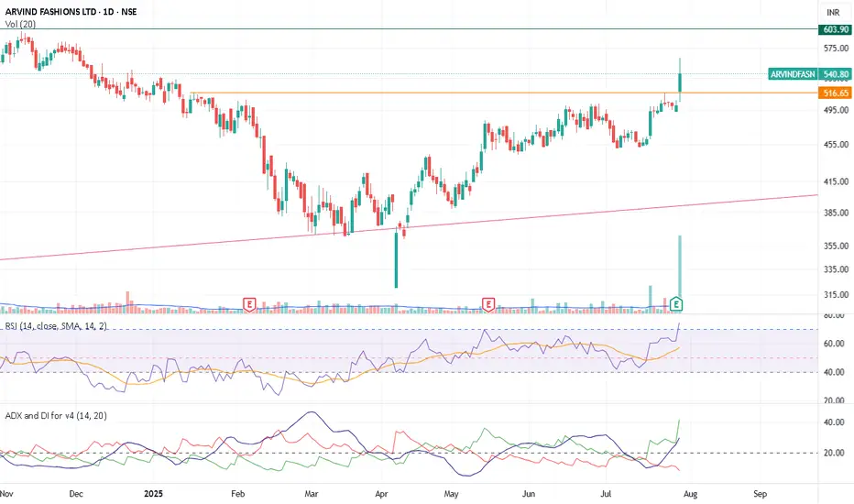854x504 pixels.
Task: Click the 335.00 price scale value
Action: pos(836,269)
